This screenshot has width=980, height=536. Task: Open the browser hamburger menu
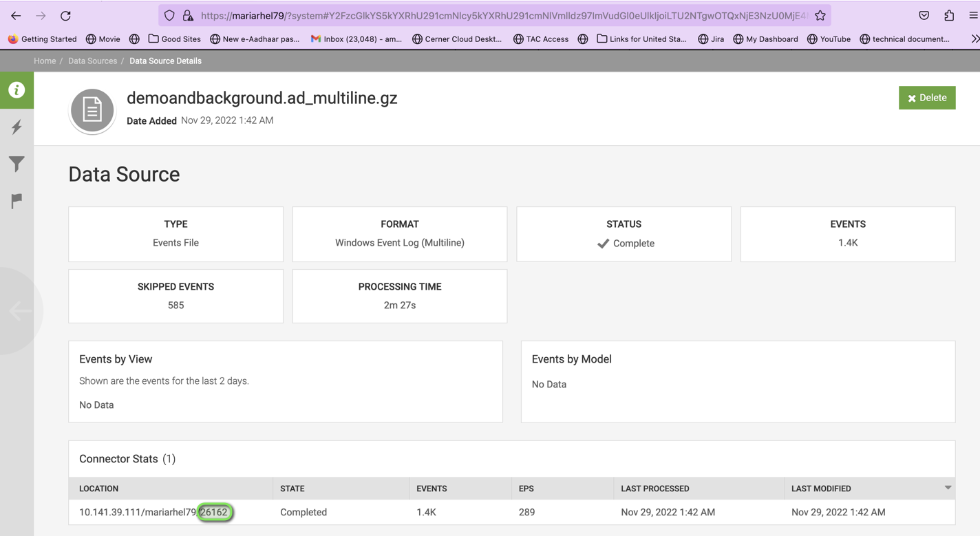point(973,16)
